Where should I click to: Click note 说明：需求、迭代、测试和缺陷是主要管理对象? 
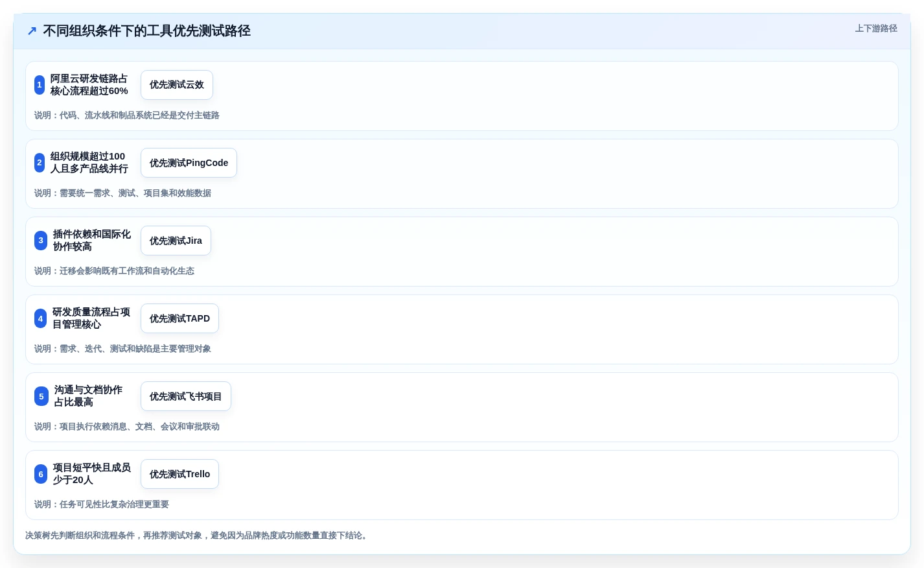pyautogui.click(x=122, y=349)
